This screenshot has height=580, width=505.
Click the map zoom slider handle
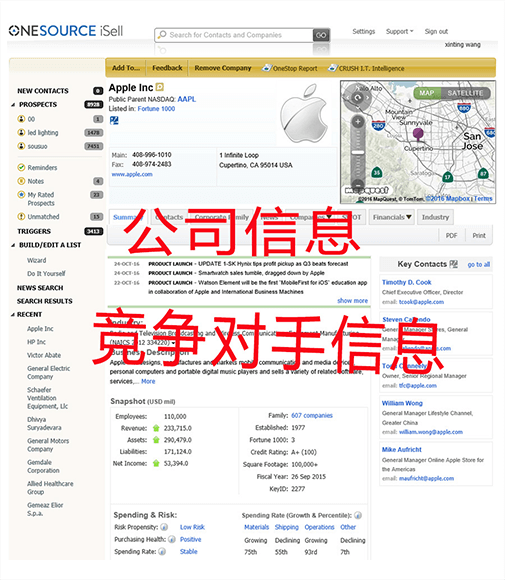[x=357, y=152]
